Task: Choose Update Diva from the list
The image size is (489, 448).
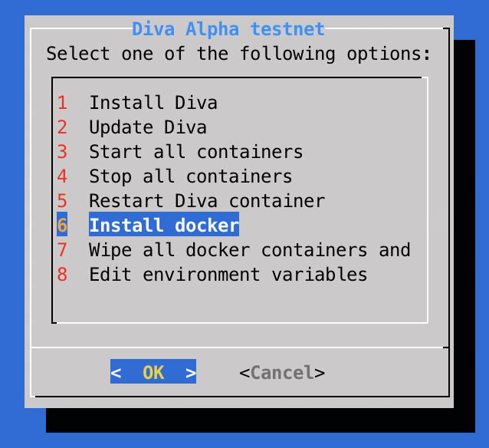Action: click(147, 127)
